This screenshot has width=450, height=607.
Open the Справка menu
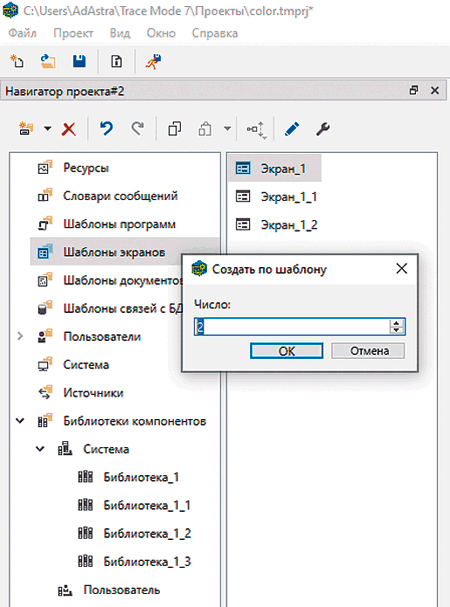coord(215,33)
